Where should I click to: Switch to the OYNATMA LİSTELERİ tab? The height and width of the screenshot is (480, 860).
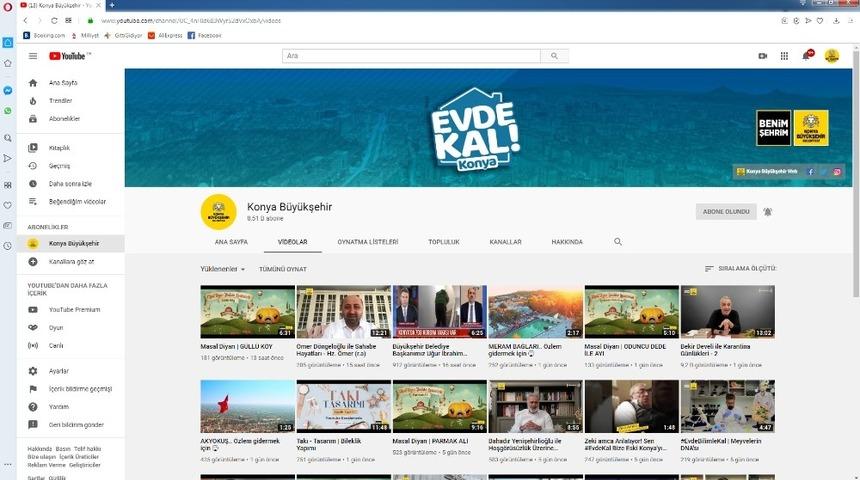[x=367, y=242]
